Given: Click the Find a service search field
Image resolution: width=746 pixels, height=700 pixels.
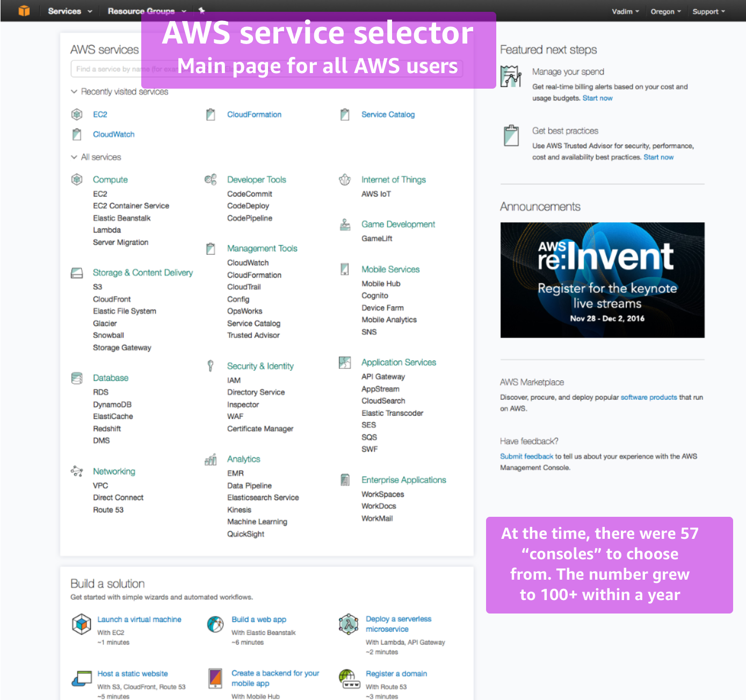Looking at the screenshot, I should [x=266, y=69].
